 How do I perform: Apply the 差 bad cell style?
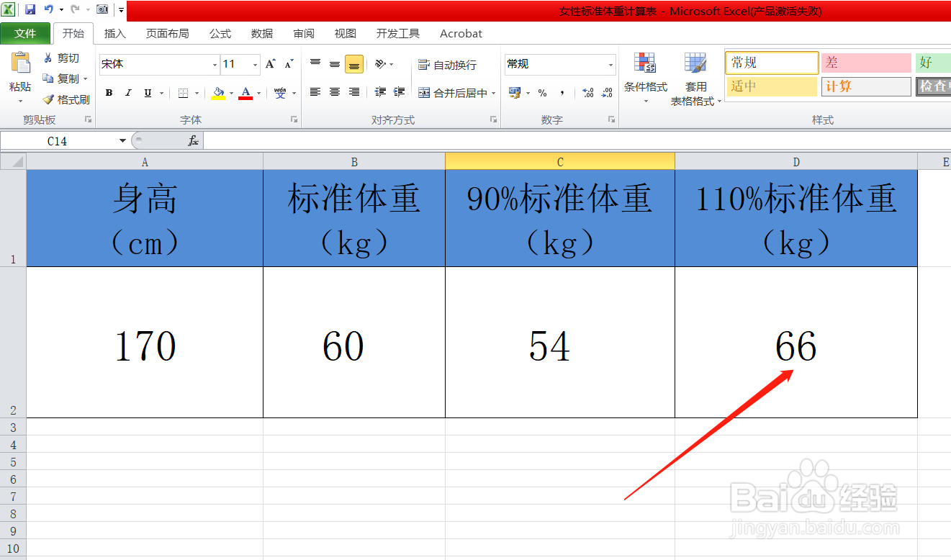click(x=866, y=63)
